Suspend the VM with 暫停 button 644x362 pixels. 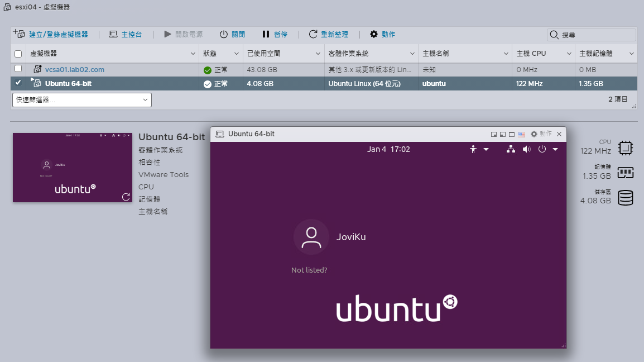click(x=275, y=35)
